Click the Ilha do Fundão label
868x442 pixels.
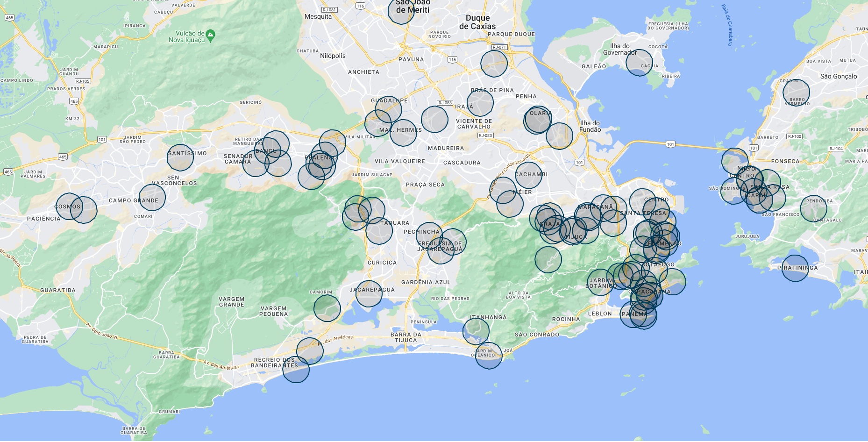click(590, 126)
